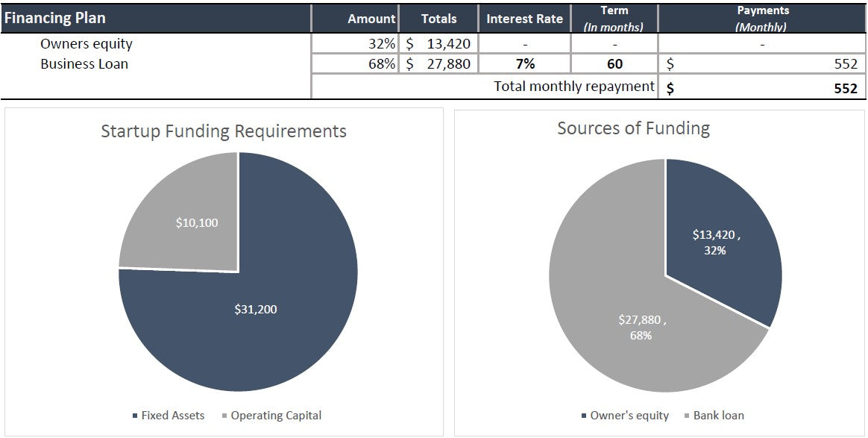Click the Startup Funding Requirements chart title
This screenshot has width=868, height=438.
tap(224, 131)
